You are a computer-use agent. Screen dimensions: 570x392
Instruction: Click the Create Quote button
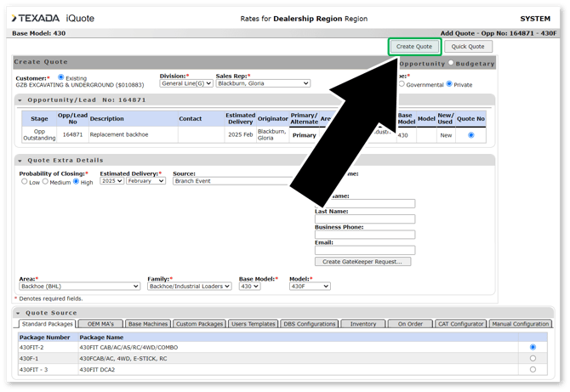414,47
